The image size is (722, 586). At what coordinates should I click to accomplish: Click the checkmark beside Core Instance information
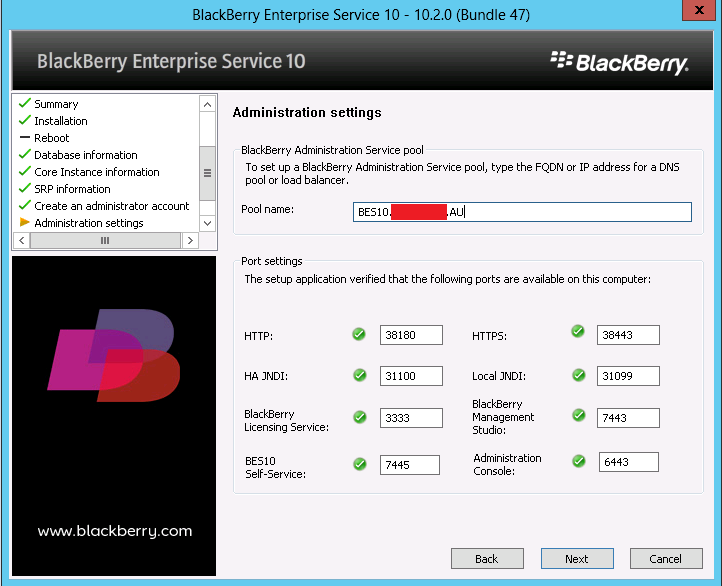pos(25,171)
